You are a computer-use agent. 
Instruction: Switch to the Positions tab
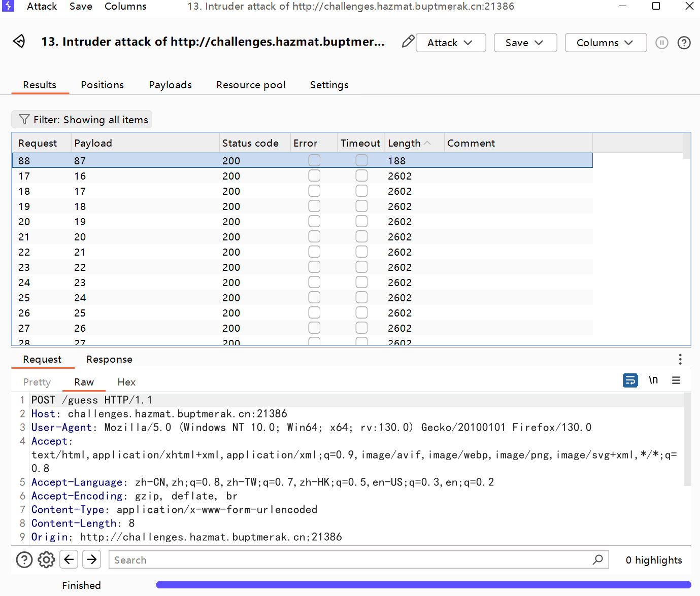(102, 85)
